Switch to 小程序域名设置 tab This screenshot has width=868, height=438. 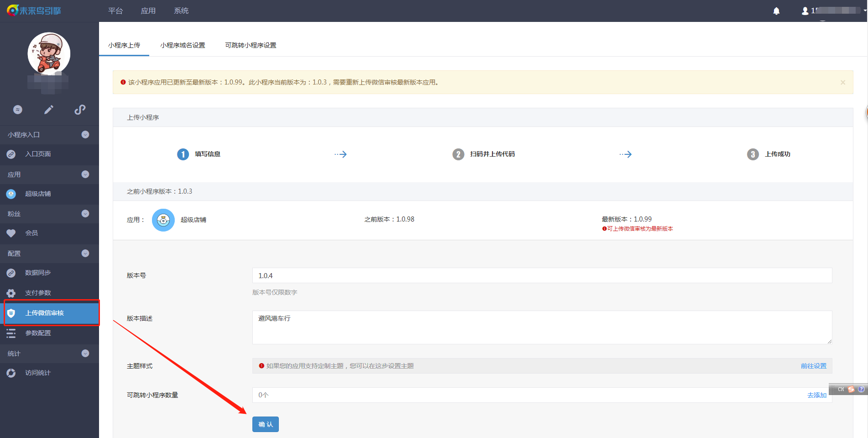[183, 45]
